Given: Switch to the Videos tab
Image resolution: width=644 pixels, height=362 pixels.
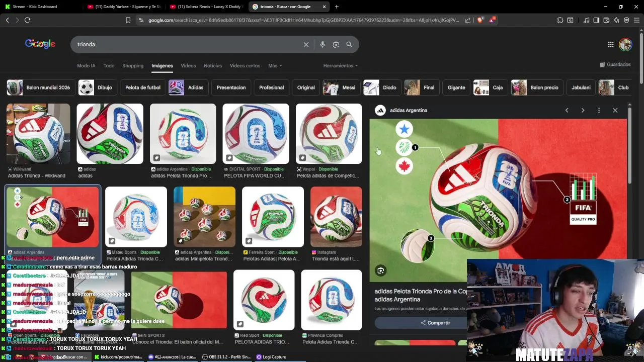Looking at the screenshot, I should [188, 66].
